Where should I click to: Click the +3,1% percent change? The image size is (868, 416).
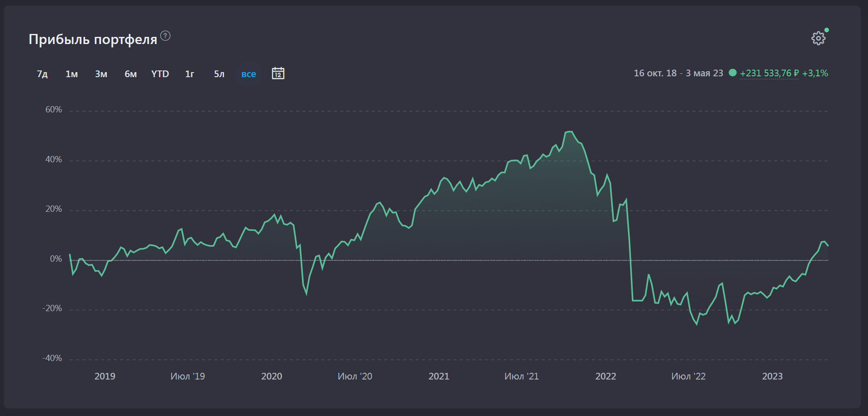pyautogui.click(x=815, y=73)
